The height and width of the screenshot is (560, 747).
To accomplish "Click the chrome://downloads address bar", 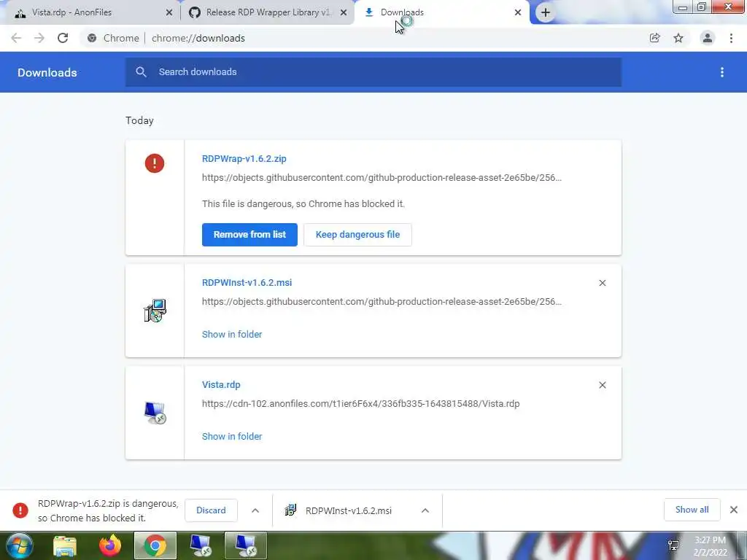I will [x=362, y=38].
